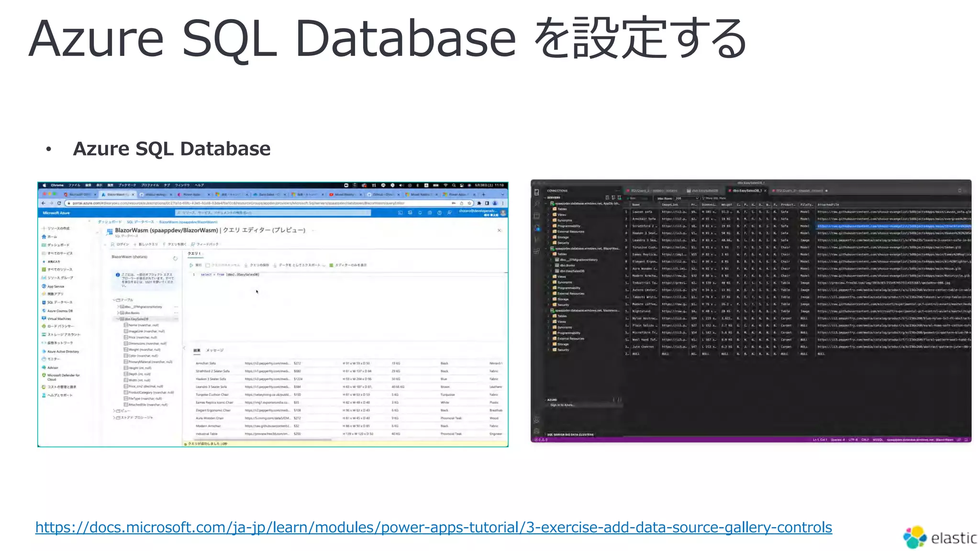Open the Bookmarks menu in the macOS menu bar

(127, 185)
